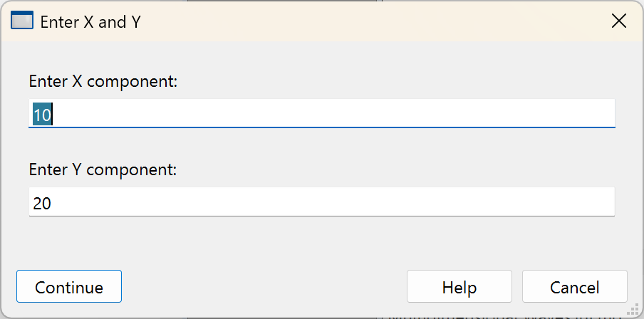Click the "Enter Y component:" label
The image size is (644, 319).
click(x=103, y=170)
